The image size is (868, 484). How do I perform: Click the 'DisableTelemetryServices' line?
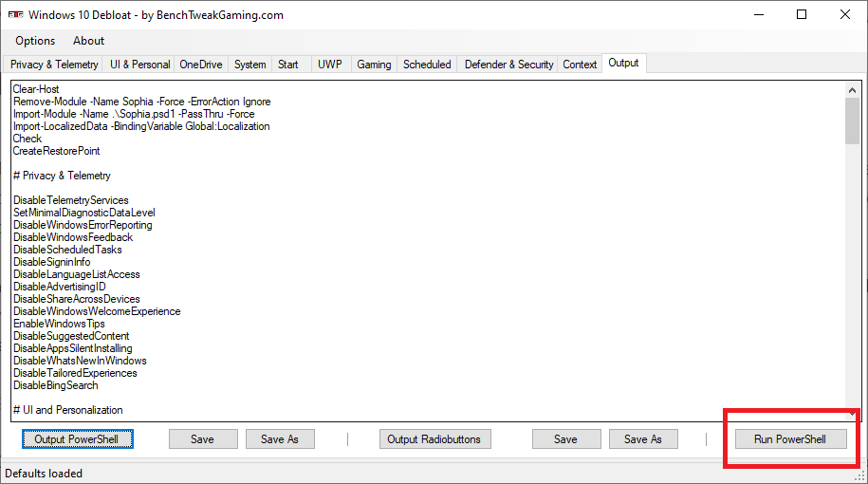[x=71, y=200]
